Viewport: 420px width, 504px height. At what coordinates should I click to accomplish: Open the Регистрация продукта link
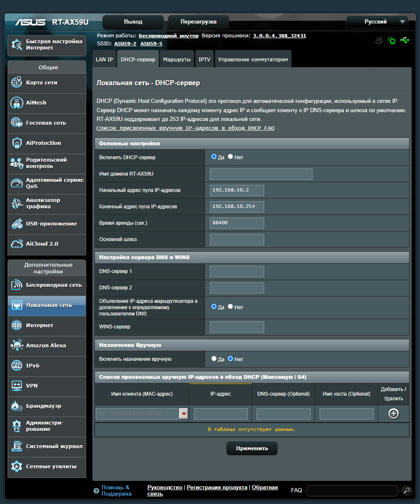tap(217, 487)
